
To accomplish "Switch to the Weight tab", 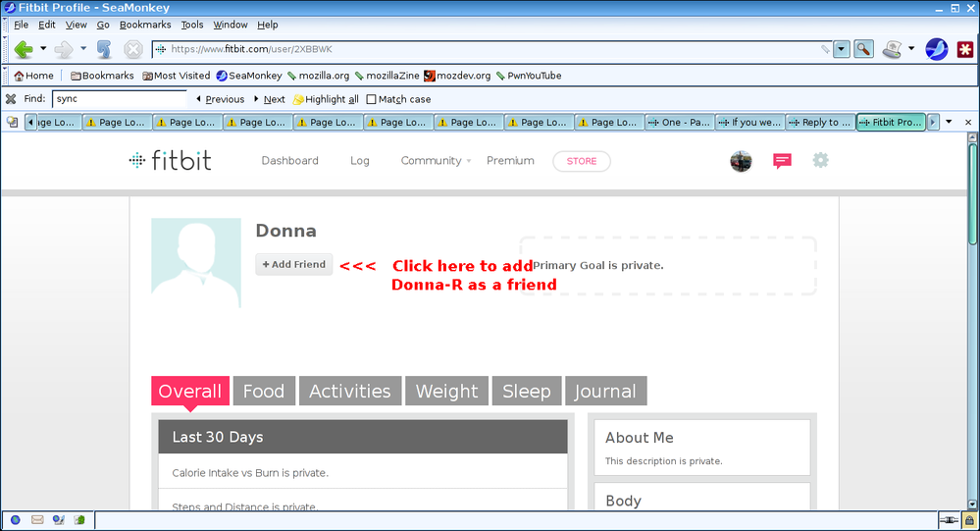I will click(447, 391).
